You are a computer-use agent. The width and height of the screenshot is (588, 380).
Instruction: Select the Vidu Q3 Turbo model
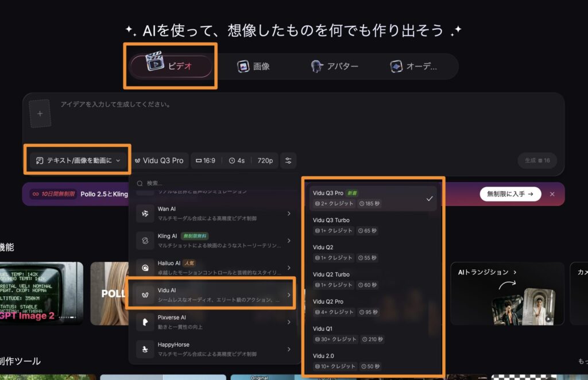[x=373, y=225]
